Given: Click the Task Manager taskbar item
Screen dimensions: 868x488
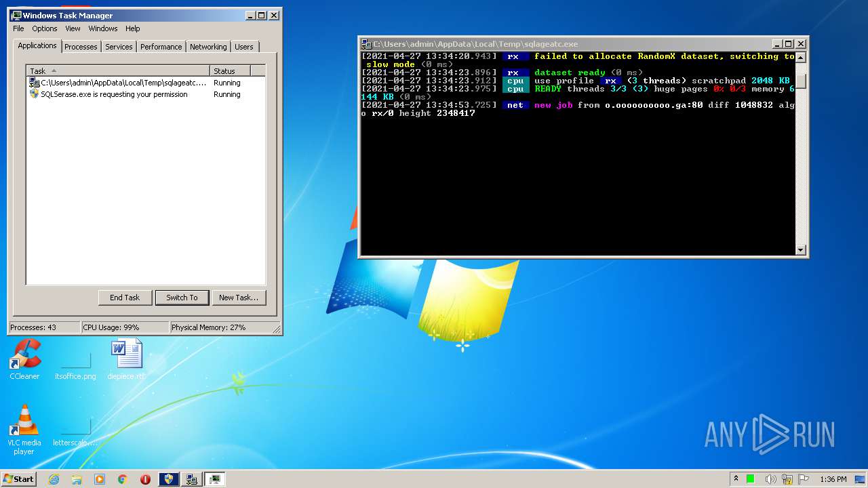Looking at the screenshot, I should coord(215,479).
